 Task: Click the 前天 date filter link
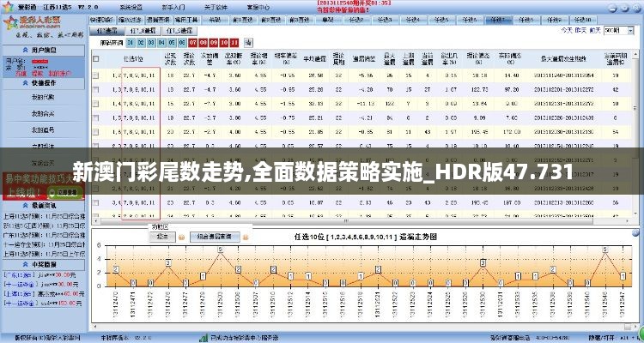[595, 30]
